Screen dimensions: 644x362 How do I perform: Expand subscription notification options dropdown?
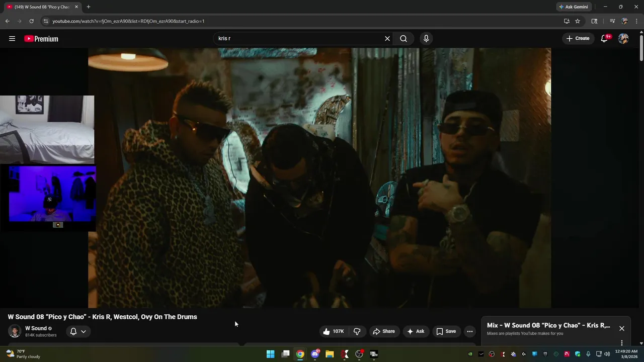(x=78, y=331)
